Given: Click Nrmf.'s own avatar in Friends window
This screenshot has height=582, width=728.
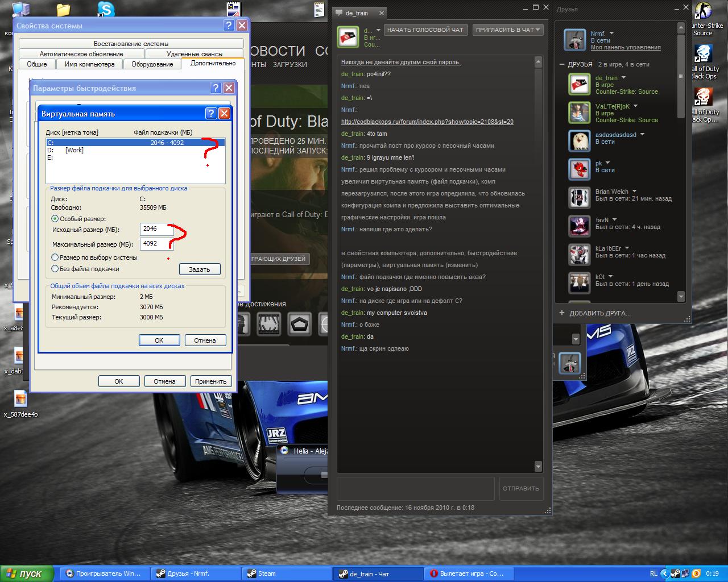Looking at the screenshot, I should click(575, 40).
